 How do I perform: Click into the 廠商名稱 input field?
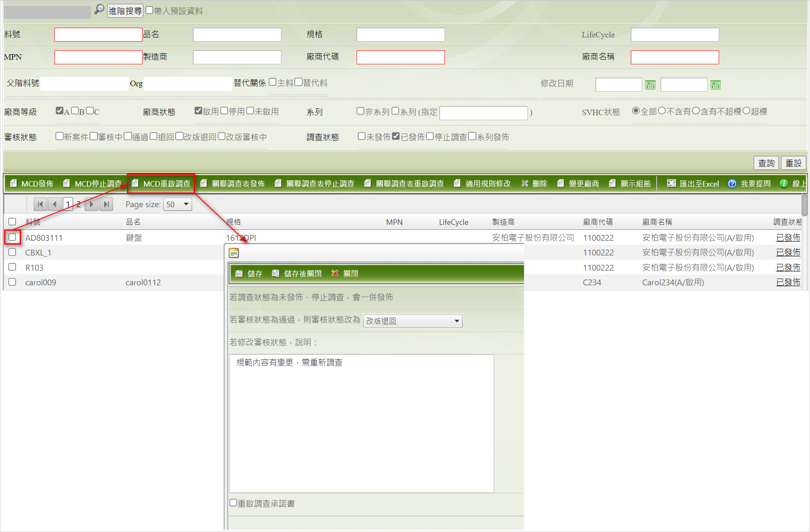675,57
